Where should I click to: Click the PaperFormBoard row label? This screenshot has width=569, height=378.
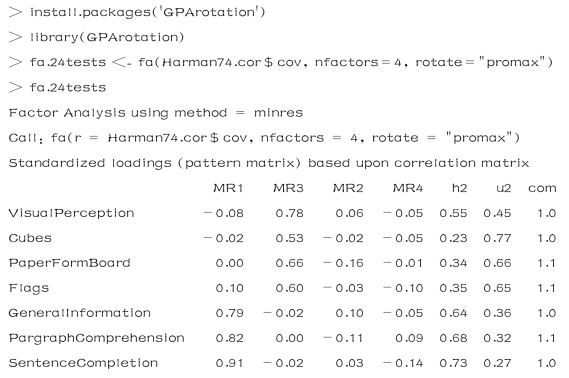click(70, 263)
